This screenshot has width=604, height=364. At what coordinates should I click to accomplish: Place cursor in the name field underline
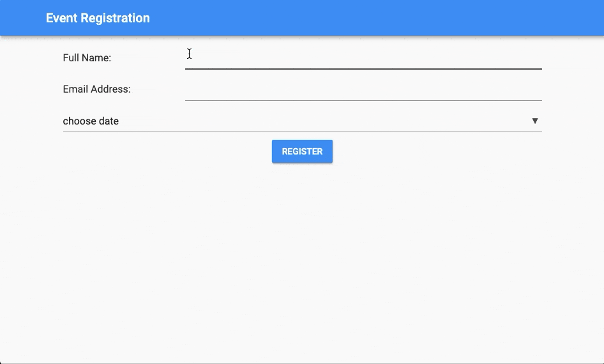coord(363,67)
